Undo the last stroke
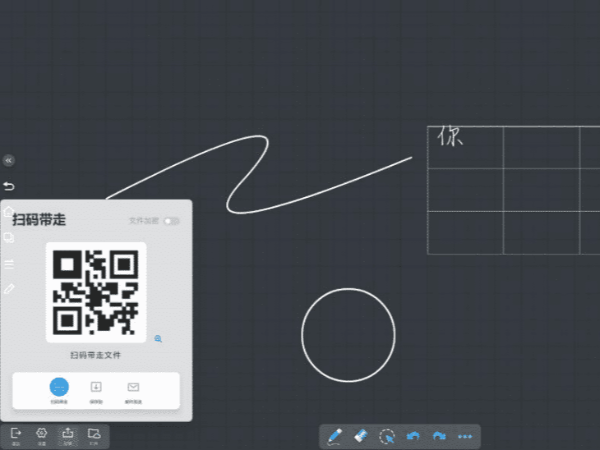This screenshot has width=600, height=450. tap(413, 436)
